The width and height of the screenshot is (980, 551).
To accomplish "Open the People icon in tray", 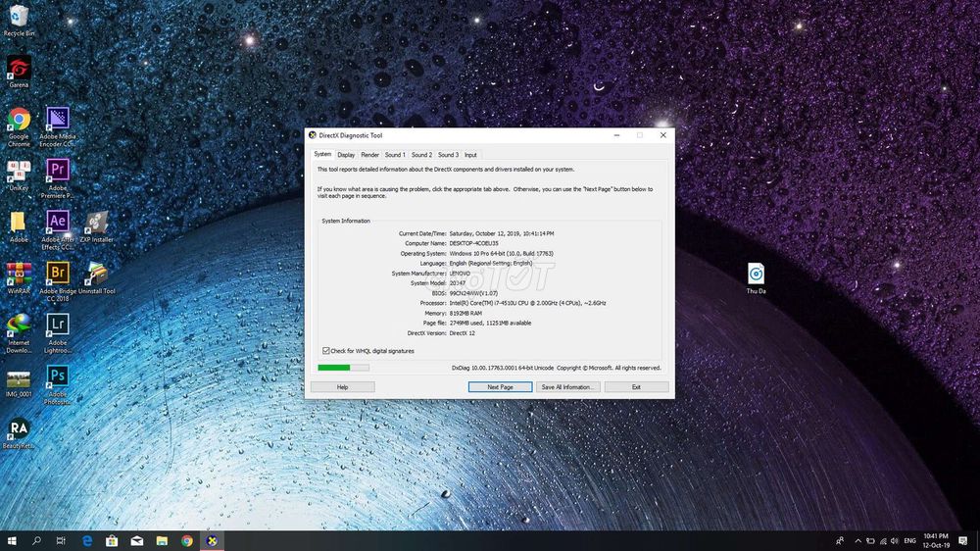I will coord(840,541).
